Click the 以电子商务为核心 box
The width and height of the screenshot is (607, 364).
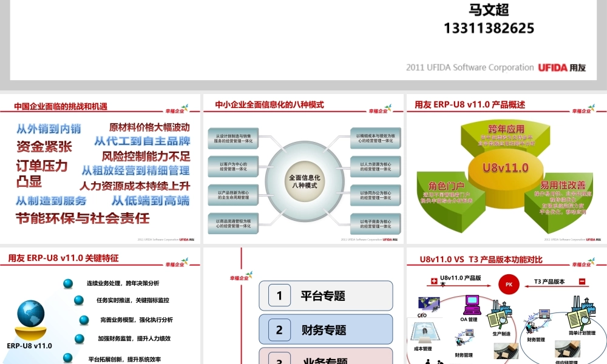[x=376, y=224]
